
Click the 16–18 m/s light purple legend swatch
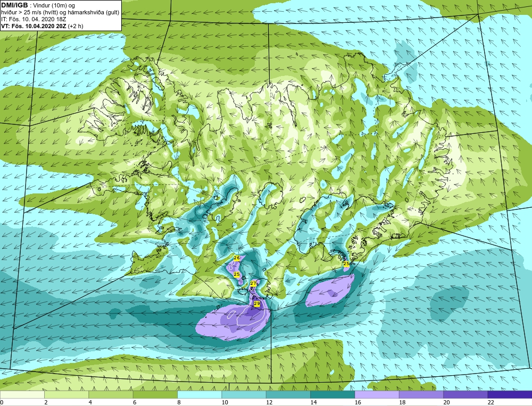pyautogui.click(x=377, y=395)
